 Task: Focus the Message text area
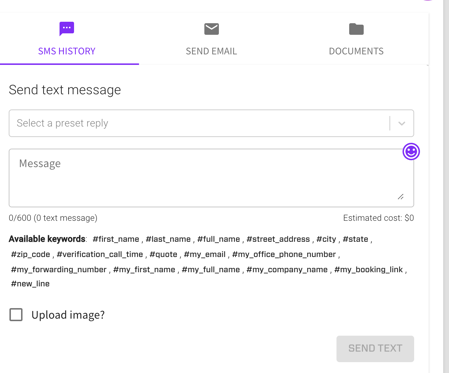pos(211,178)
